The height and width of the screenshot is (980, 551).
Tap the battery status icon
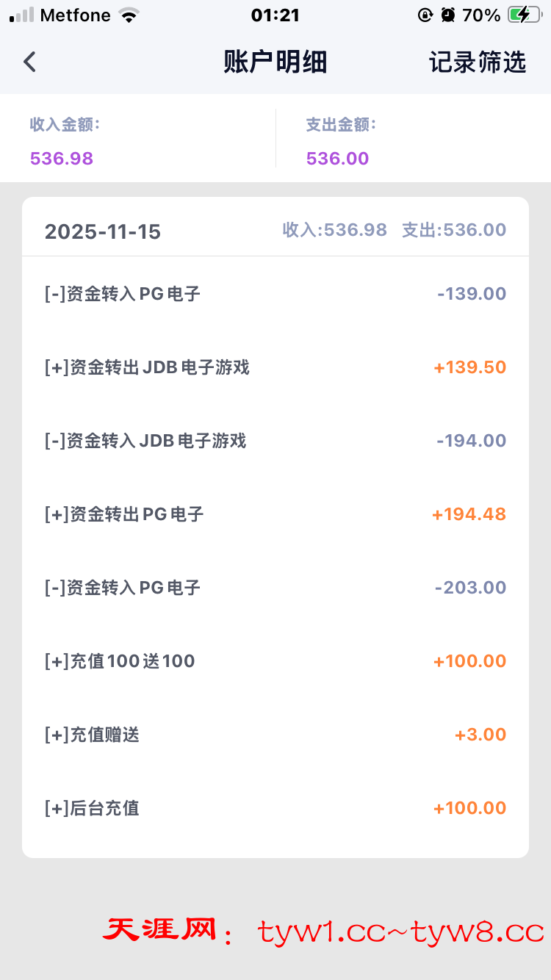point(524,15)
